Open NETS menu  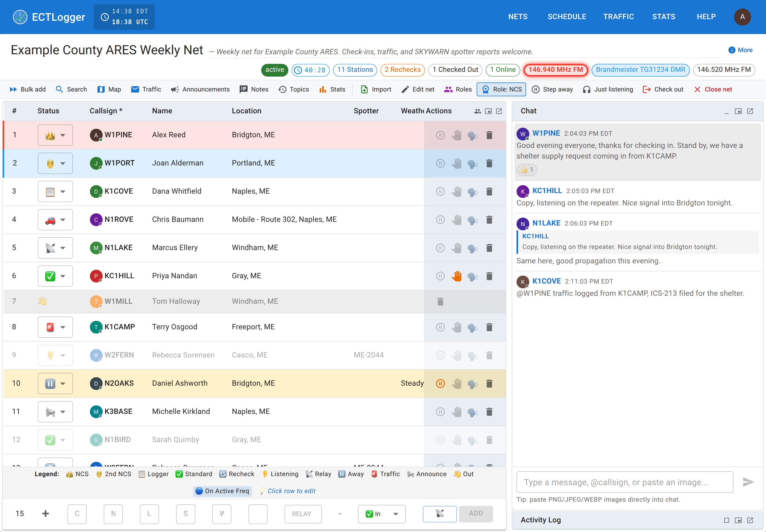coord(518,17)
